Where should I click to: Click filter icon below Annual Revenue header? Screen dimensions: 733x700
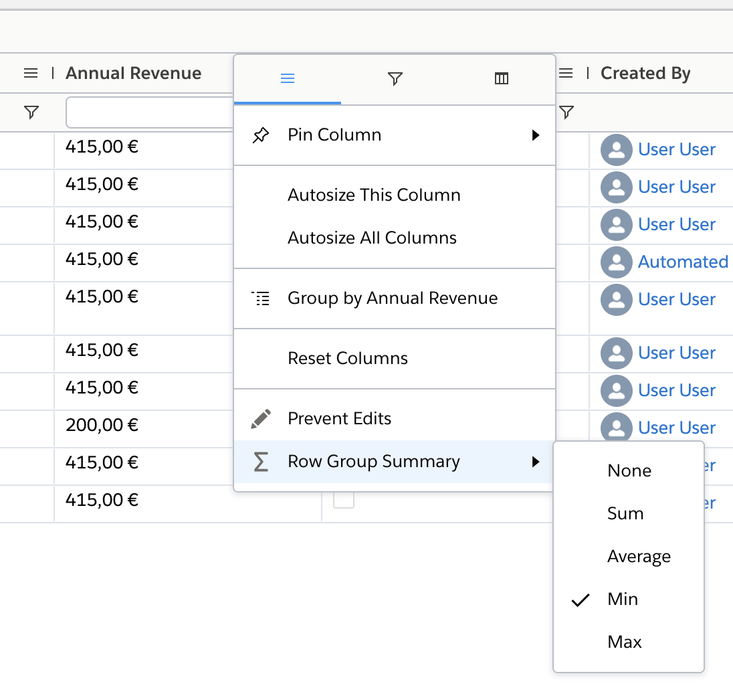click(x=31, y=112)
